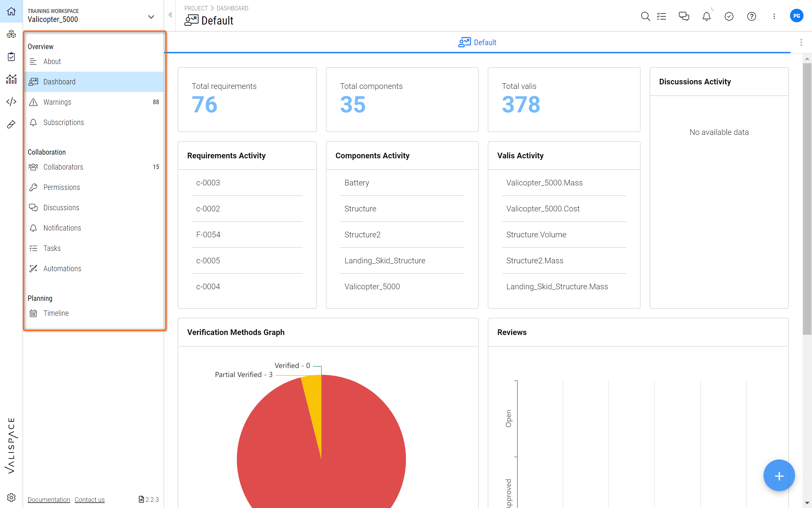
Task: Open Timeline under Planning
Action: 94,313
